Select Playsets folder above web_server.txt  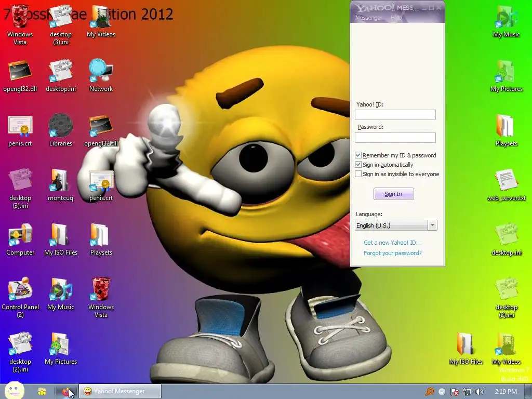[506, 130]
